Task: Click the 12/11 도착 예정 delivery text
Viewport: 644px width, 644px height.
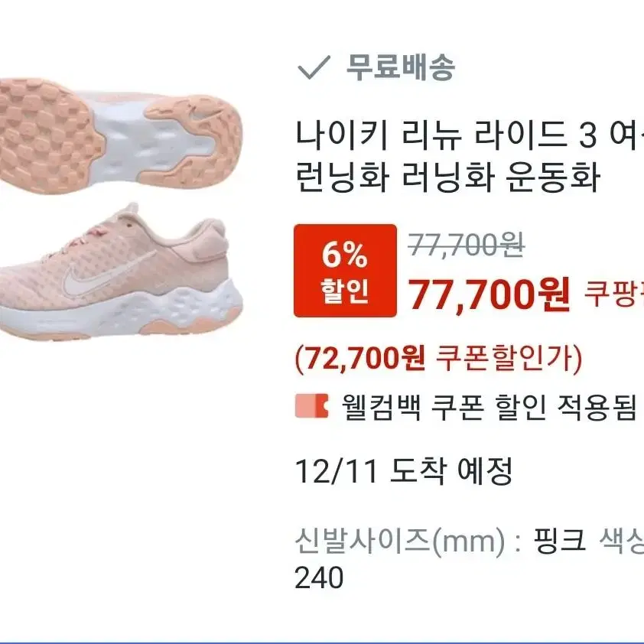Action: point(404,470)
